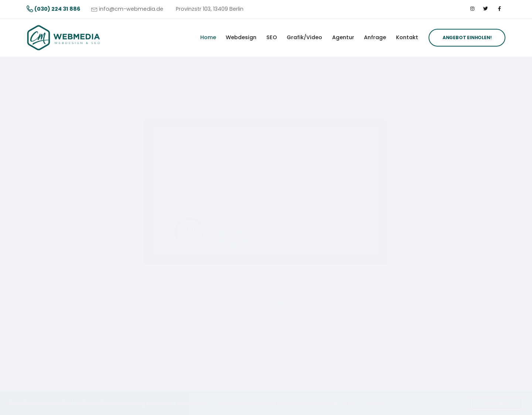The height and width of the screenshot is (415, 532).
Task: Accept cookies in the cookie banner
Action: point(497,403)
